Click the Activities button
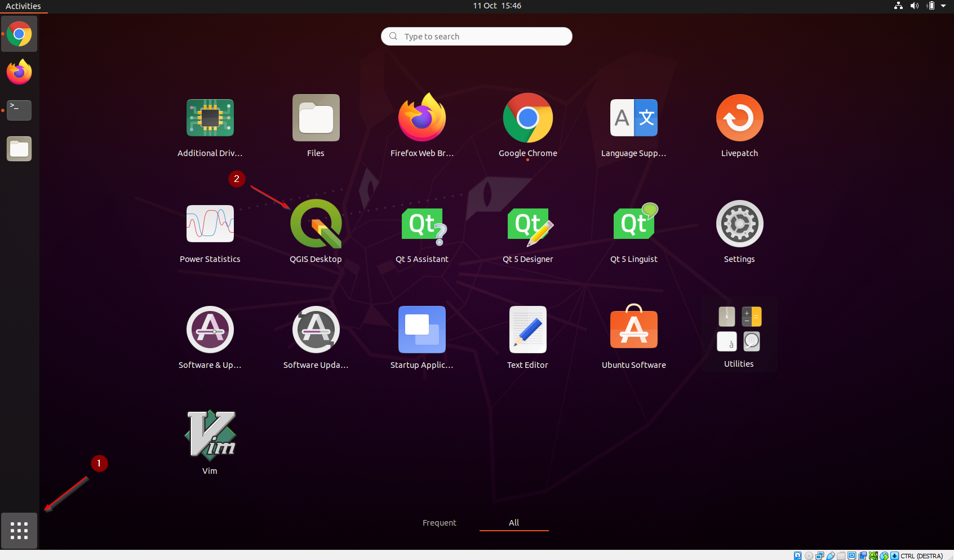954x560 pixels. pos(23,6)
